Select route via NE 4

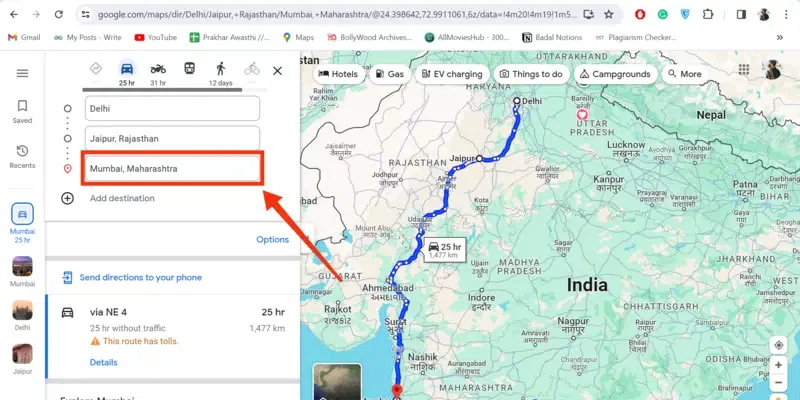pos(172,336)
